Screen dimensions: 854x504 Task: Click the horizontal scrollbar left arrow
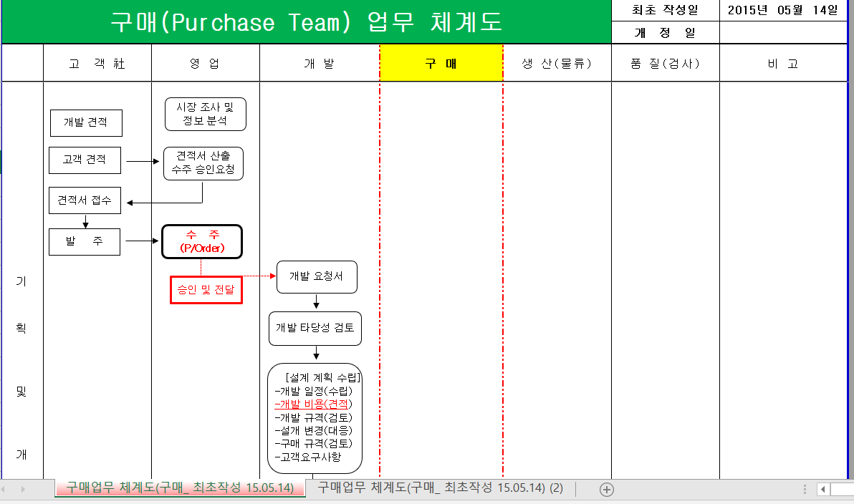point(823,489)
